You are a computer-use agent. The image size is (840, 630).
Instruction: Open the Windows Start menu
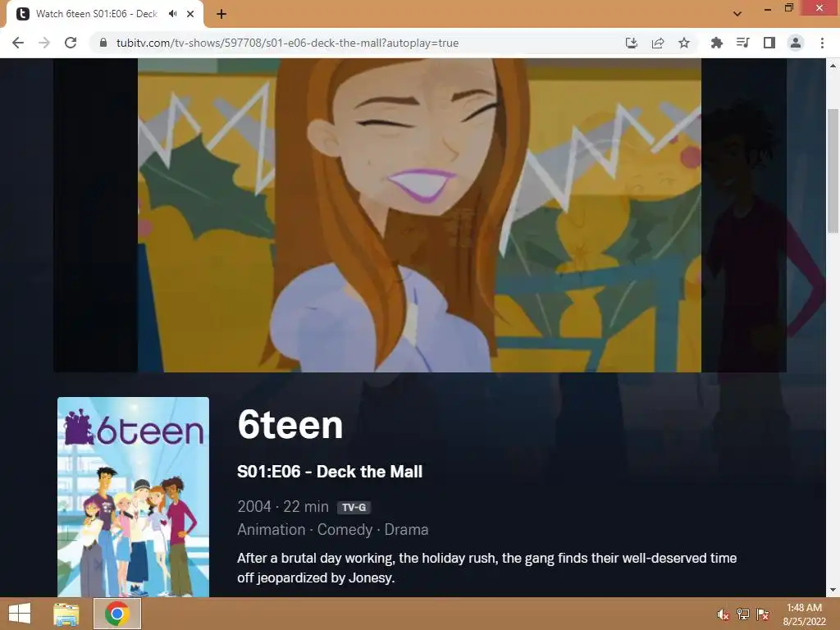(20, 614)
